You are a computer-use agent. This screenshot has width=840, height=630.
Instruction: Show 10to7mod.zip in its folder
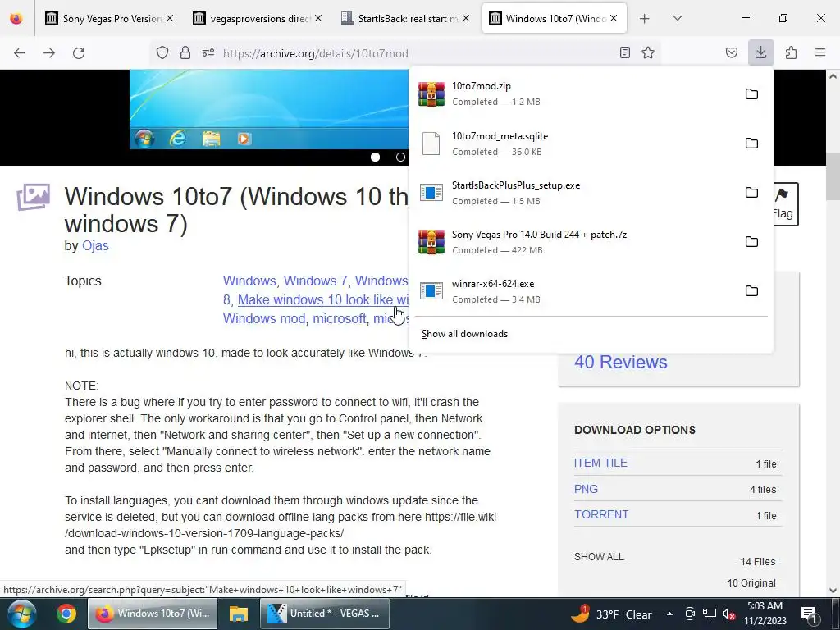[x=751, y=94]
